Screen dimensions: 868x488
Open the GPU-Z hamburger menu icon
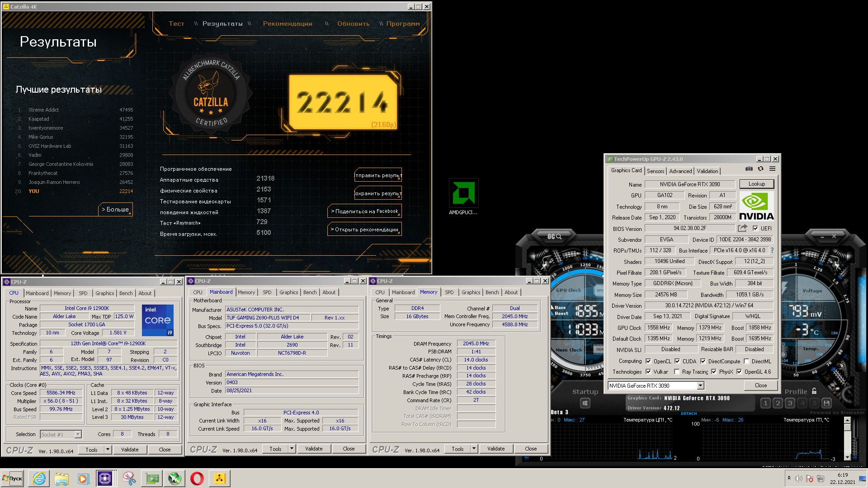(x=772, y=169)
